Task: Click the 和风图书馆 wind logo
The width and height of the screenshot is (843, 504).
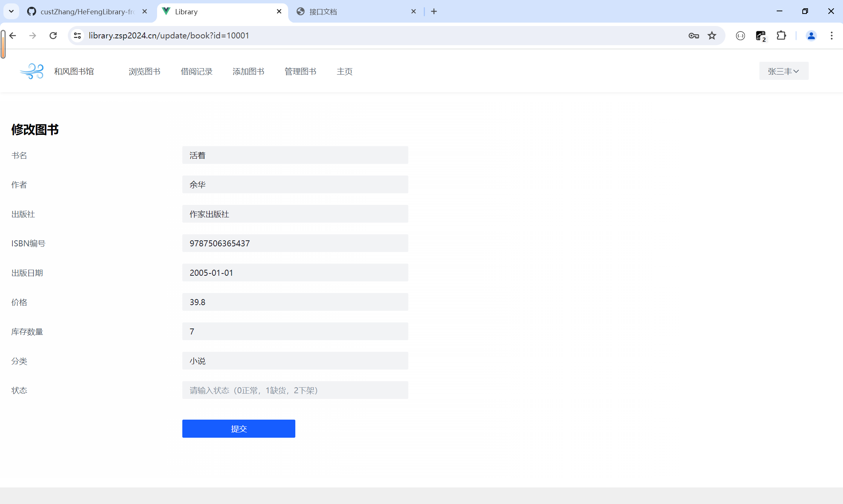Action: (x=32, y=71)
